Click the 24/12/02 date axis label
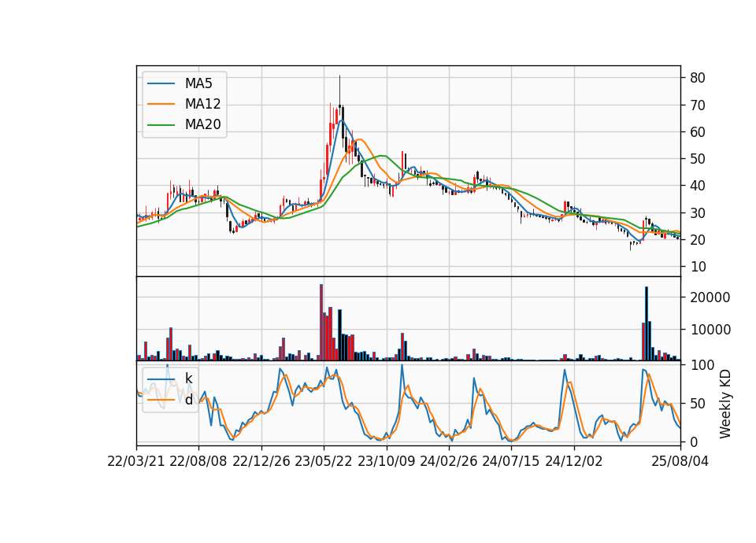 tap(574, 461)
